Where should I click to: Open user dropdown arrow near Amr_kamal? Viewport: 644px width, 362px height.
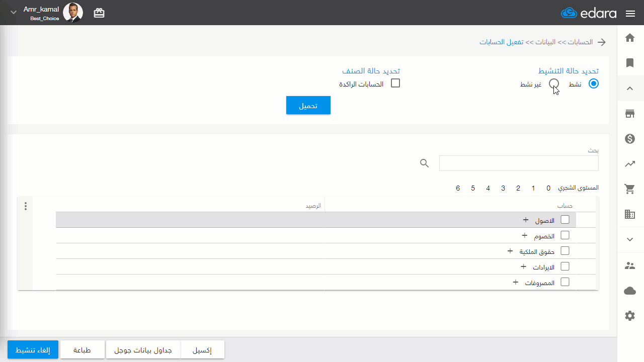(14, 13)
